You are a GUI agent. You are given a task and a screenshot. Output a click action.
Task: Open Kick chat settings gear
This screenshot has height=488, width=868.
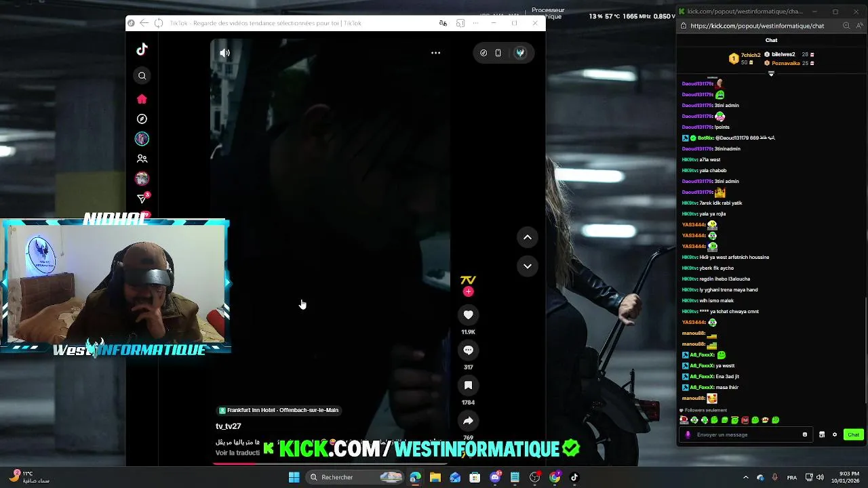[x=835, y=434]
